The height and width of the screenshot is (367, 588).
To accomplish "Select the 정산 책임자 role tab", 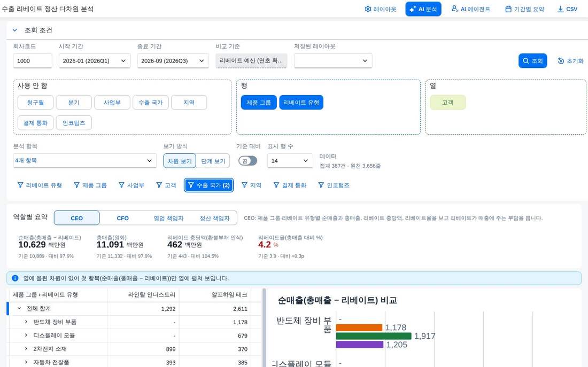I will [214, 218].
